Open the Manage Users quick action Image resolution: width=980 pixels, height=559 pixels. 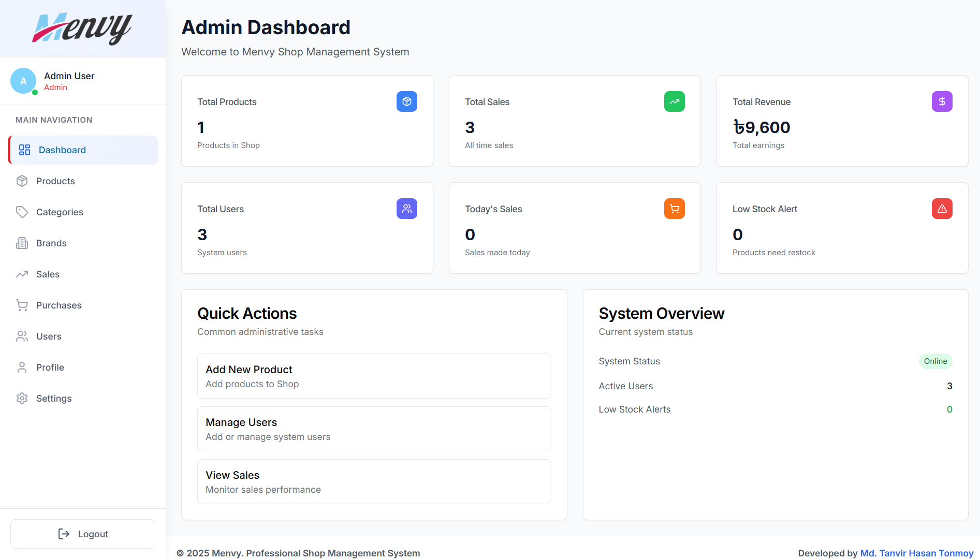click(374, 429)
